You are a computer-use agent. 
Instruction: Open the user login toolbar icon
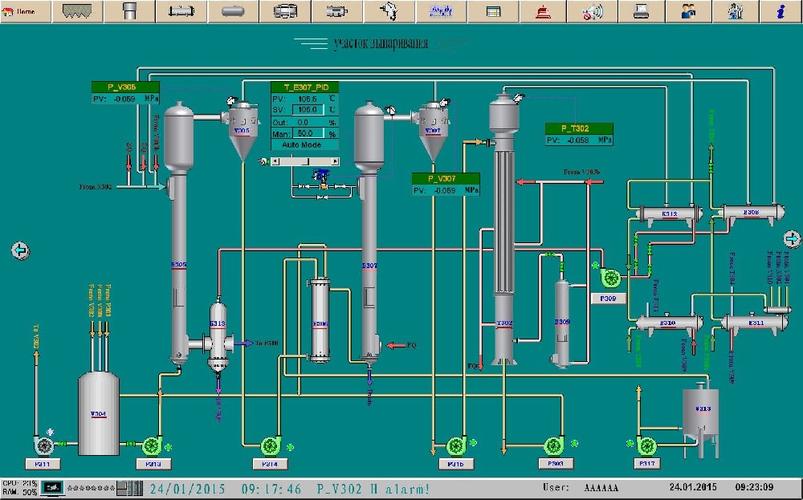[x=688, y=11]
